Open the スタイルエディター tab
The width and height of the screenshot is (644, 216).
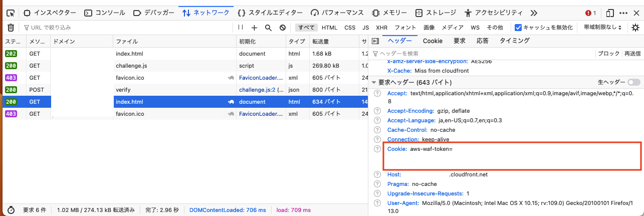click(270, 13)
